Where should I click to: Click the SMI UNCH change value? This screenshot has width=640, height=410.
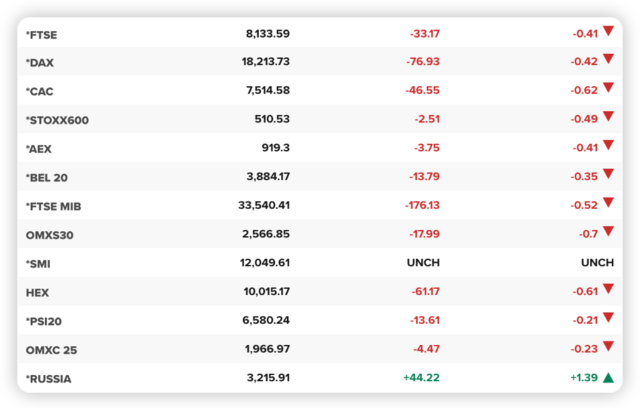click(x=423, y=263)
